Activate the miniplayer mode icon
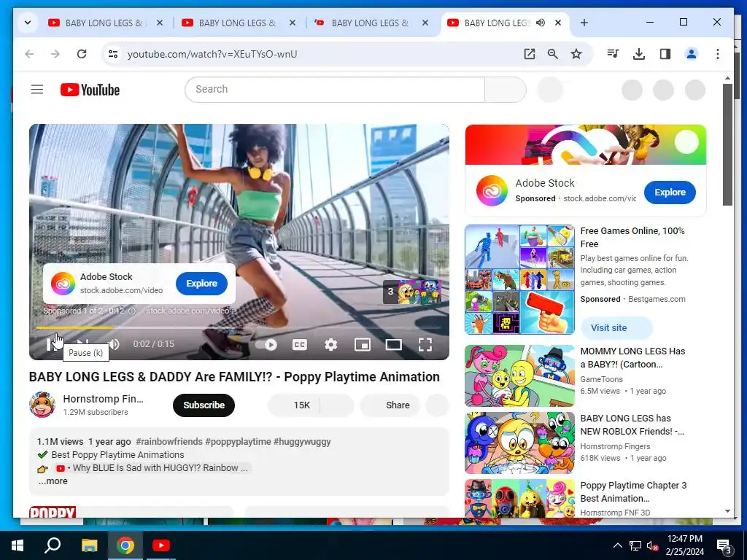 [x=363, y=344]
